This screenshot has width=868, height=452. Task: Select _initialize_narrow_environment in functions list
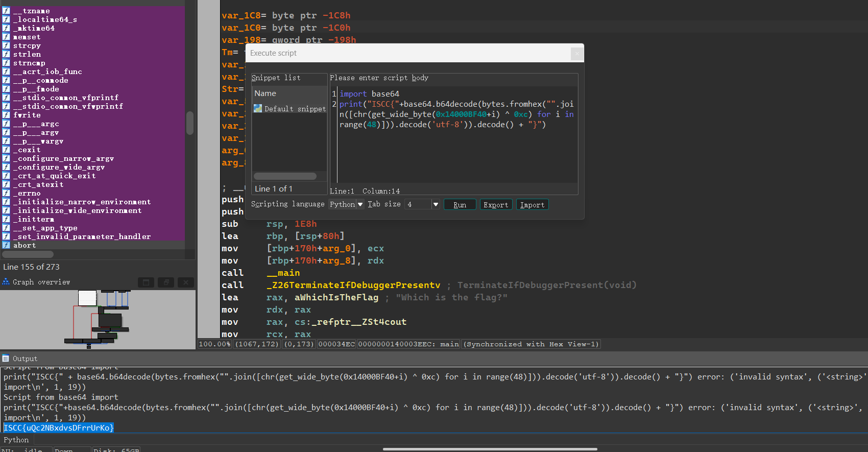pos(82,202)
